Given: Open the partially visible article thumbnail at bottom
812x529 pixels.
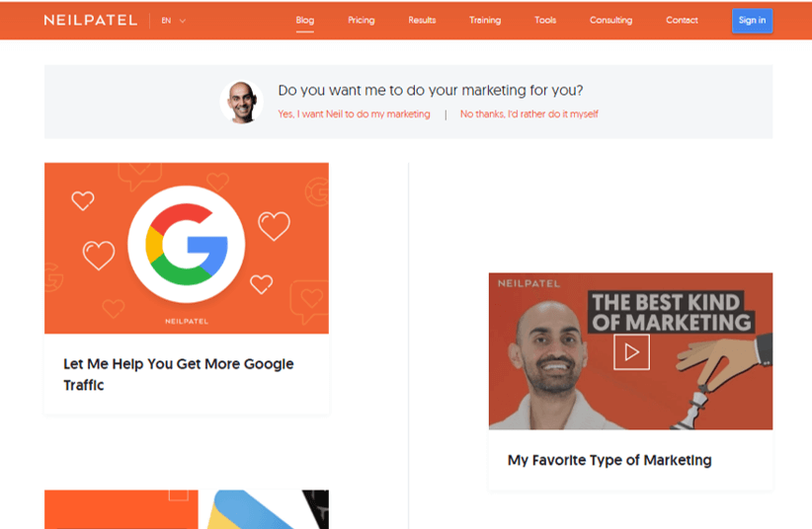Looking at the screenshot, I should [187, 509].
